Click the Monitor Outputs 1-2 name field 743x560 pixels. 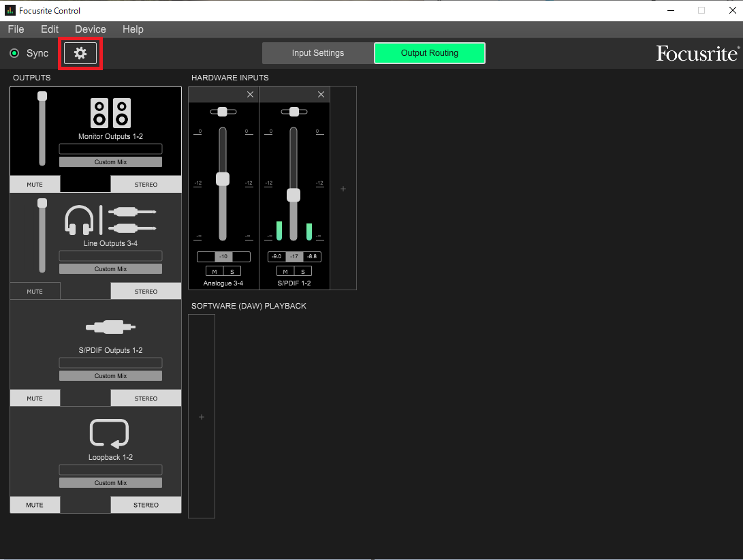(x=110, y=149)
